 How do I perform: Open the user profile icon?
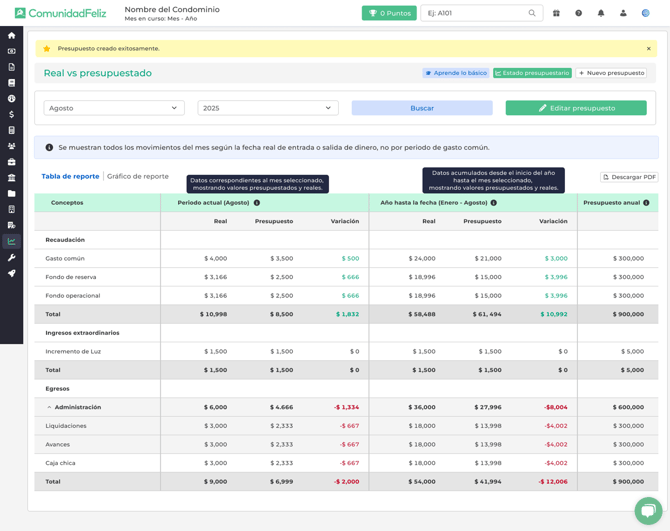[623, 13]
